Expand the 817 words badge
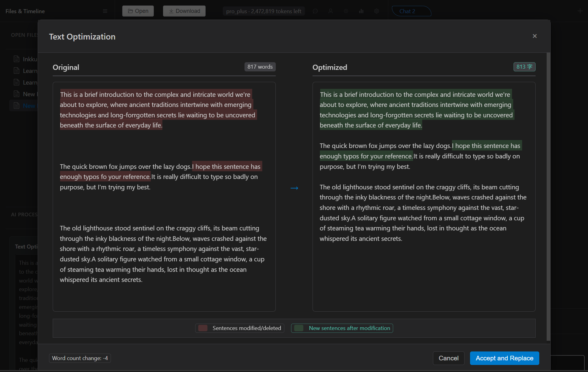588x372 pixels. 260,66
